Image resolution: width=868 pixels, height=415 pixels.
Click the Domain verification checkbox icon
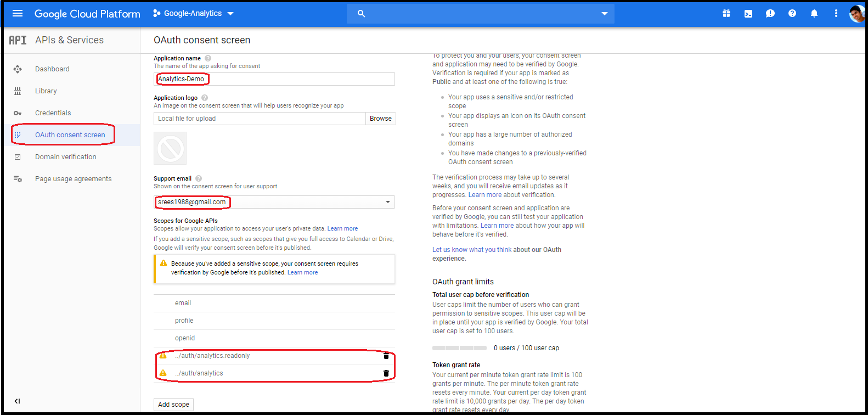click(x=18, y=157)
